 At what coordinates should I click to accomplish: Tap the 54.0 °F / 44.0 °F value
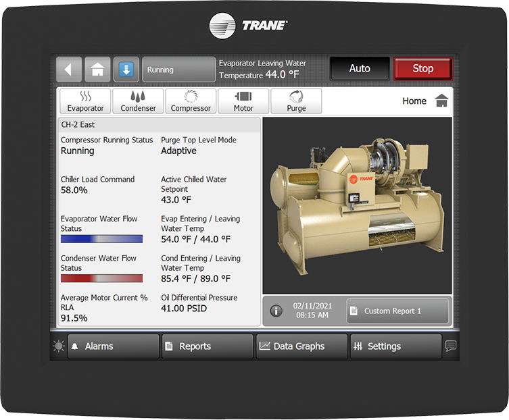[x=196, y=239]
